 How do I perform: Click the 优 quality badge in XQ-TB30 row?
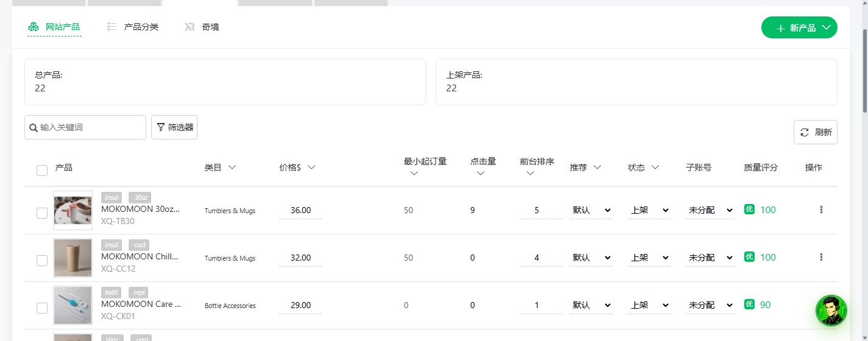coord(749,209)
